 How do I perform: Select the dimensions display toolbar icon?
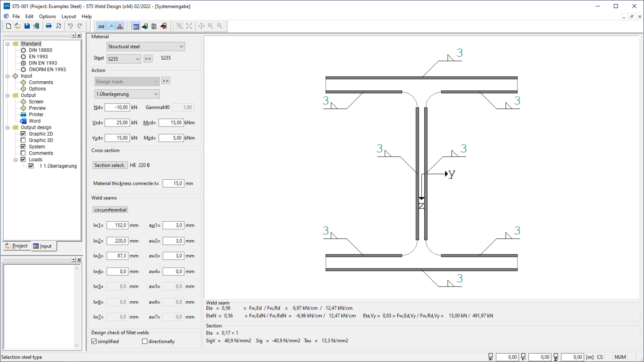pyautogui.click(x=101, y=26)
